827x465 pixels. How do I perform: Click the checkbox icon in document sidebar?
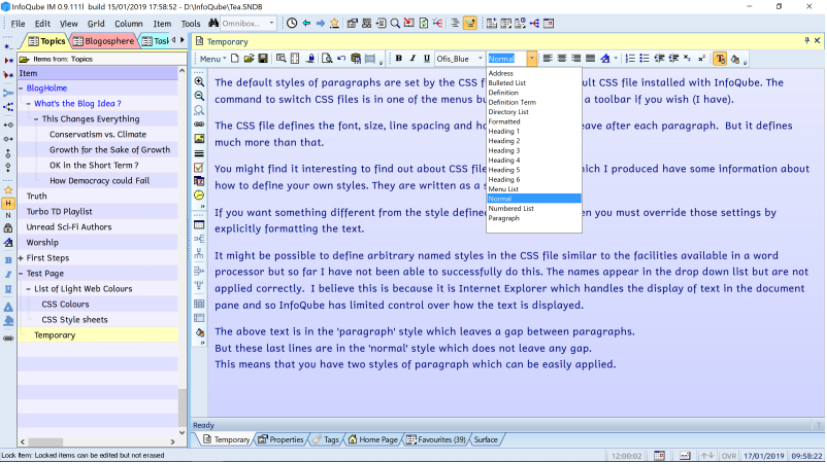199,168
